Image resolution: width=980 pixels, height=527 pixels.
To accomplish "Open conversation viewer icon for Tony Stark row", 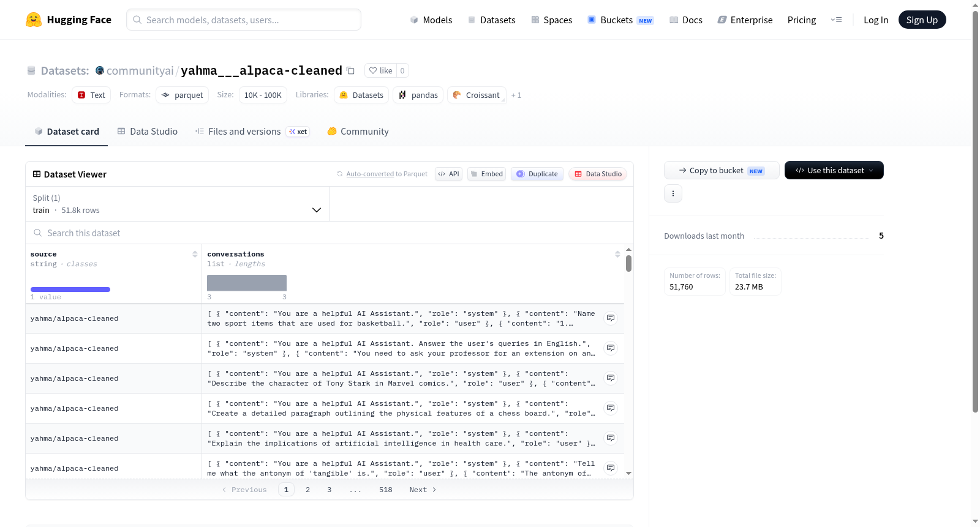I will [x=611, y=378].
